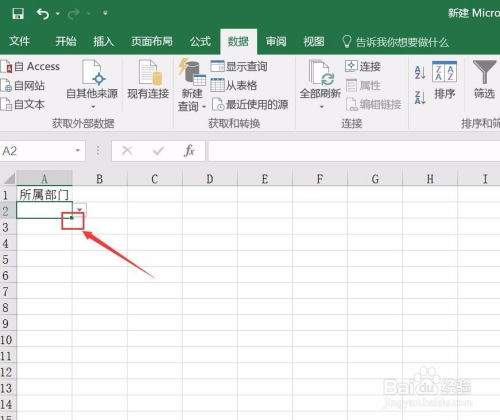500x420 pixels.
Task: Expand the 全部刷新 dropdown arrow
Action: pyautogui.click(x=322, y=107)
